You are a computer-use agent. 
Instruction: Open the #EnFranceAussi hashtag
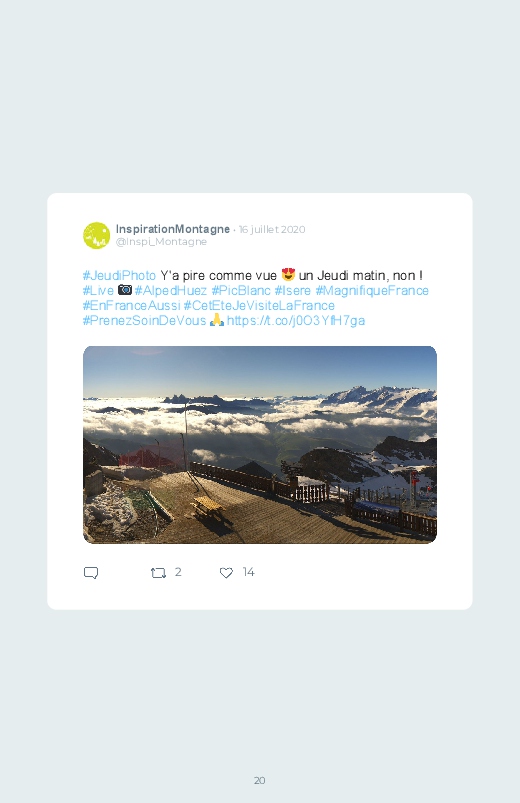tap(132, 305)
